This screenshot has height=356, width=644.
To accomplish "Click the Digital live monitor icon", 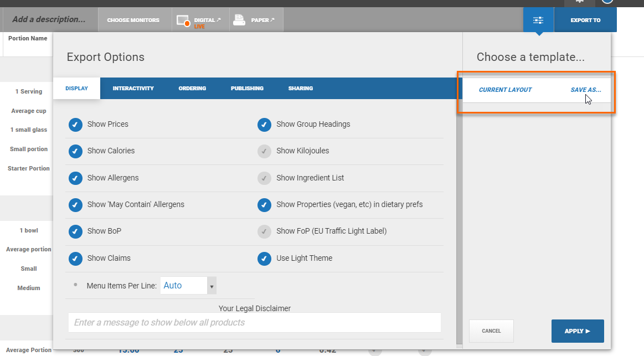I will click(183, 20).
